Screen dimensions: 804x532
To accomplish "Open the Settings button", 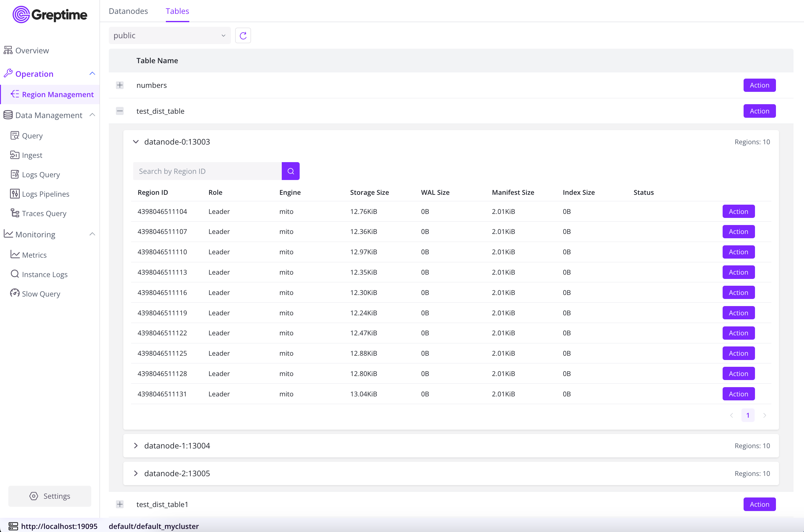I will 50,496.
